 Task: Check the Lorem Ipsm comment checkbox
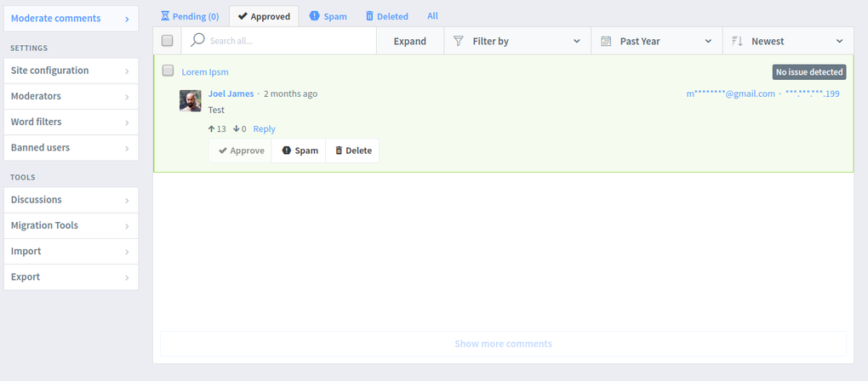point(168,71)
